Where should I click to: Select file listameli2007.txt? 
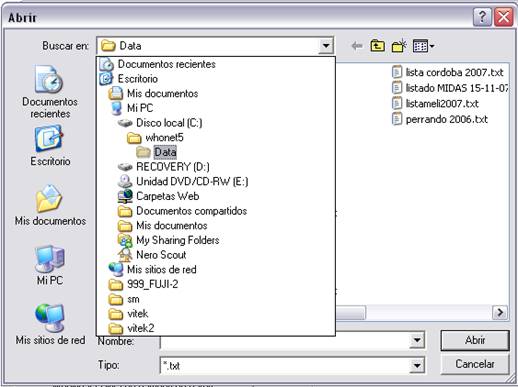436,104
